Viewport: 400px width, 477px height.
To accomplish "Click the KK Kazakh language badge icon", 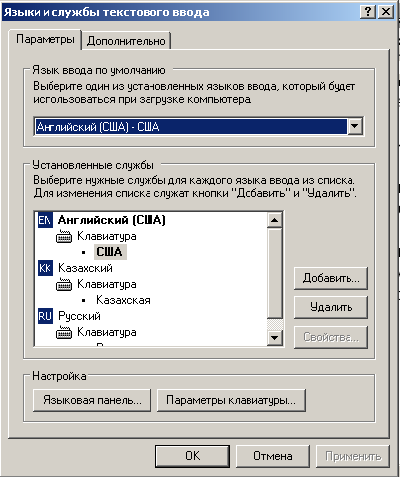I will [45, 268].
